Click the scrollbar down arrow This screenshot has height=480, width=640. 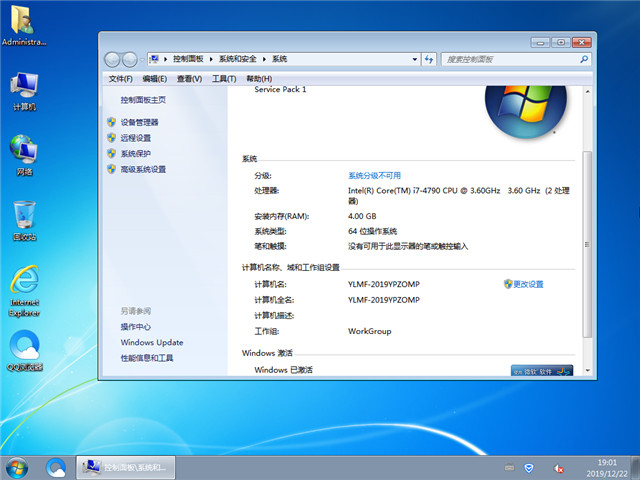tap(587, 370)
